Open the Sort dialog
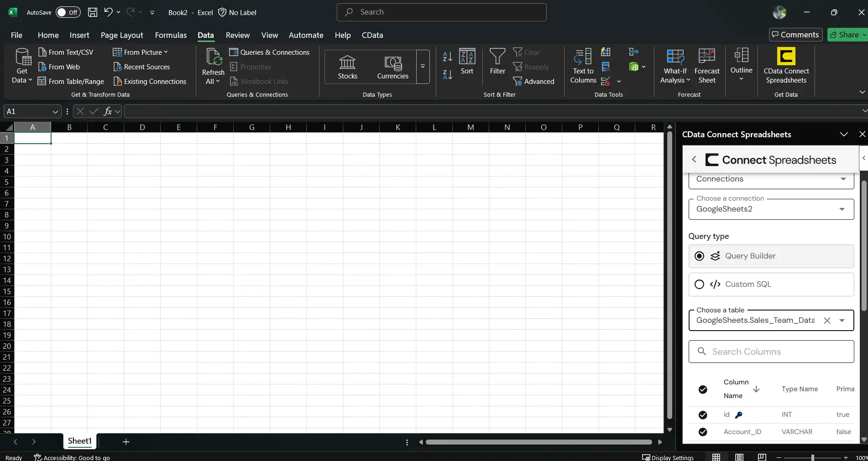This screenshot has width=868, height=461. point(467,62)
